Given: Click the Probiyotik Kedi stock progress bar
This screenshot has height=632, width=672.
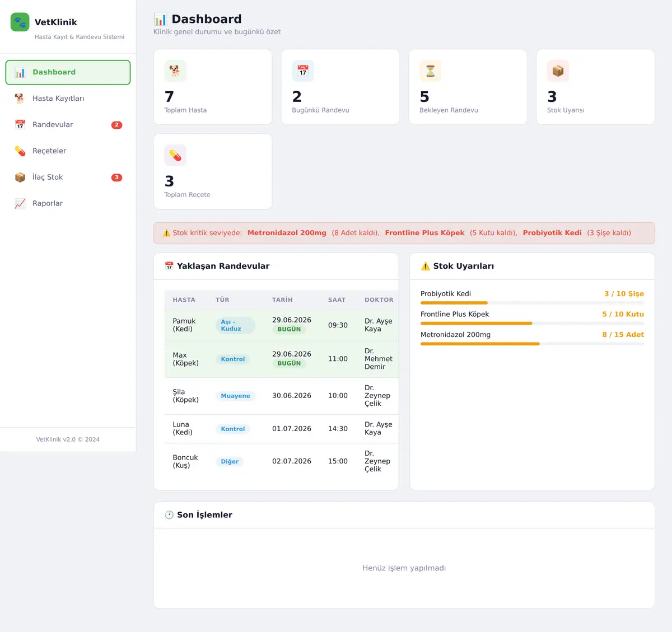Looking at the screenshot, I should tap(532, 303).
